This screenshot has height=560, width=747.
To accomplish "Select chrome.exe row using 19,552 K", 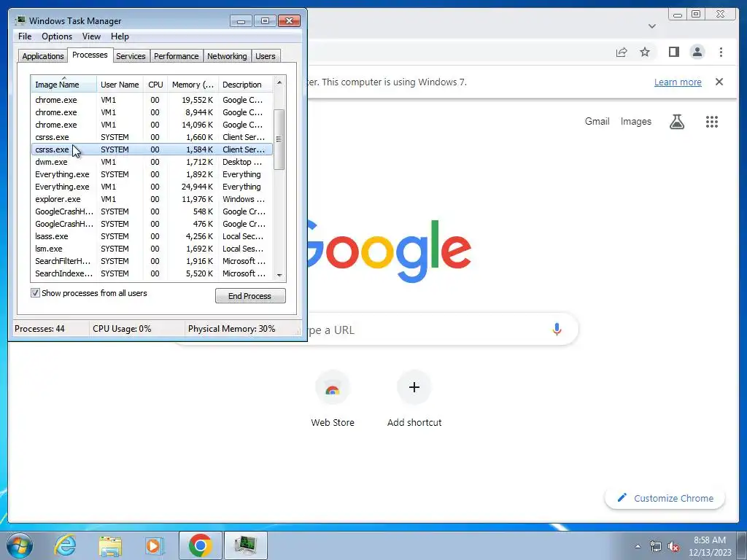I will tap(152, 100).
